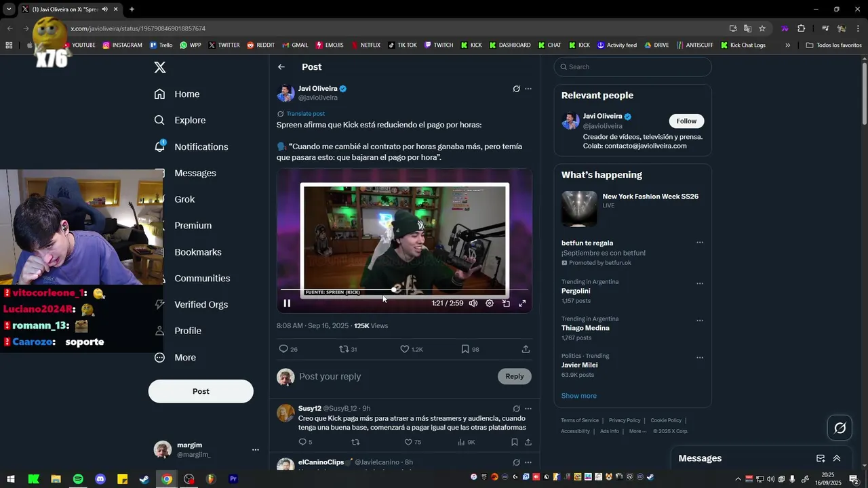The height and width of the screenshot is (488, 868).
Task: Click the floating Grok button
Action: tap(840, 428)
